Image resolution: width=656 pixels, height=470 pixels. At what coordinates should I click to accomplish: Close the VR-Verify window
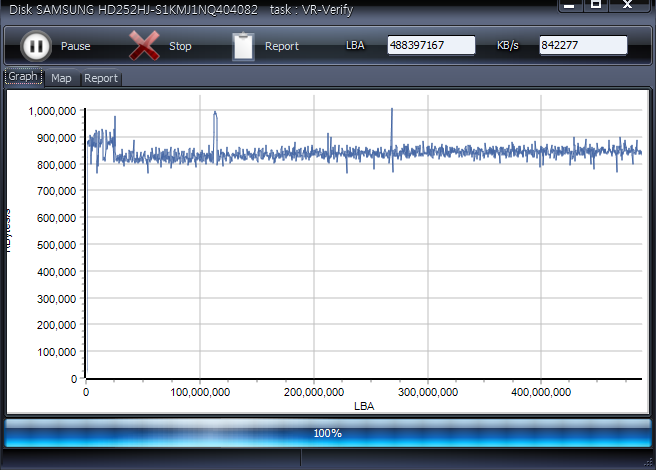(628, 5)
